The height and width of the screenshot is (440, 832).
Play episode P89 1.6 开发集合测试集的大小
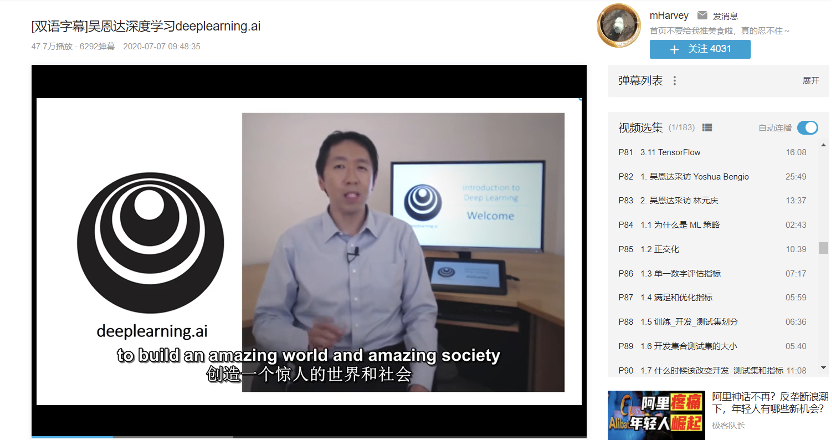(713, 346)
